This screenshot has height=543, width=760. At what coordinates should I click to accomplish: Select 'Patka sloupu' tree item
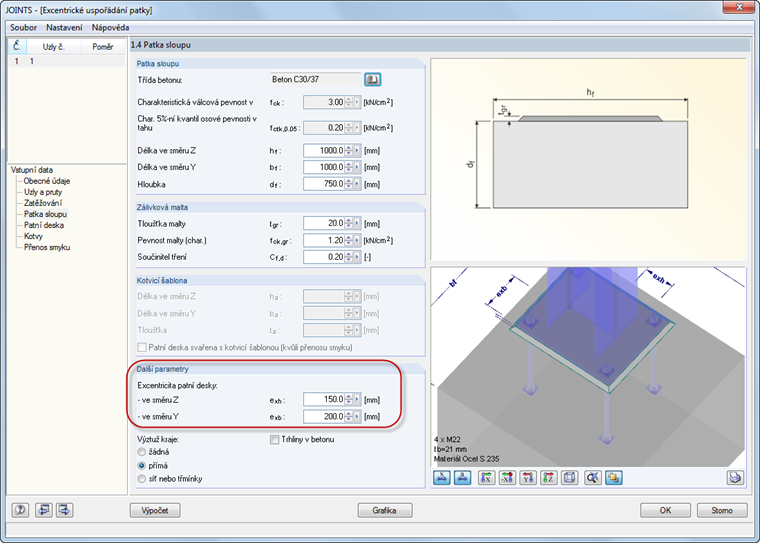point(46,214)
